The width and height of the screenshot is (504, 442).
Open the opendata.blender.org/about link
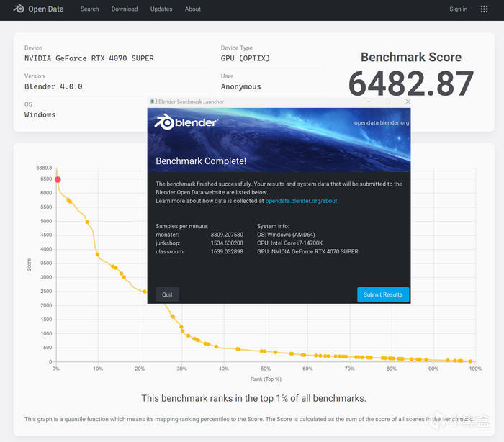click(x=301, y=201)
